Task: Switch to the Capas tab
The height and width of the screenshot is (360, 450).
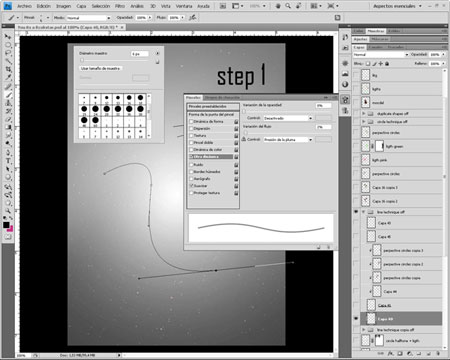Action: [x=359, y=47]
